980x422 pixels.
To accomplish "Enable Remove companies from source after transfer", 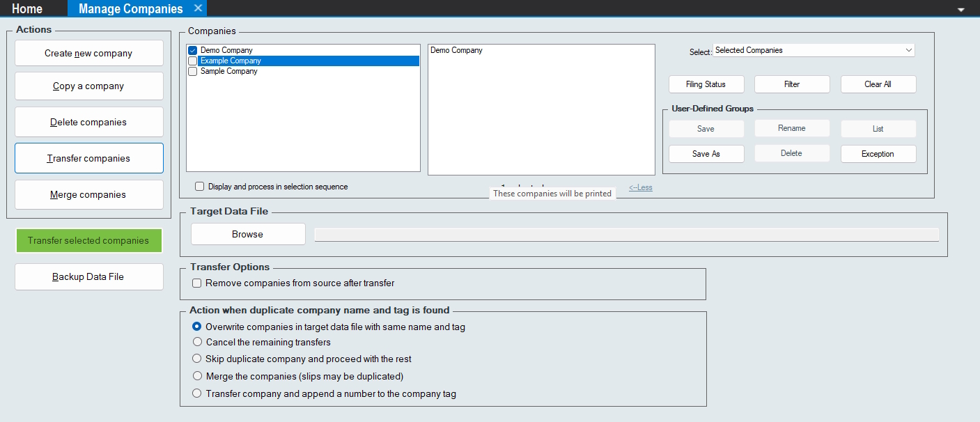I will 197,283.
